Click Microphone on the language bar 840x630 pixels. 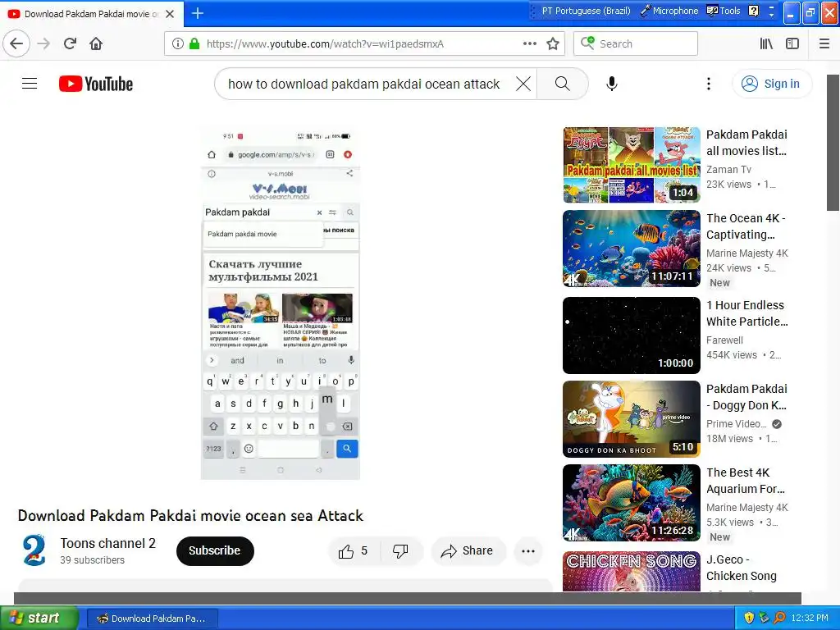tap(669, 11)
